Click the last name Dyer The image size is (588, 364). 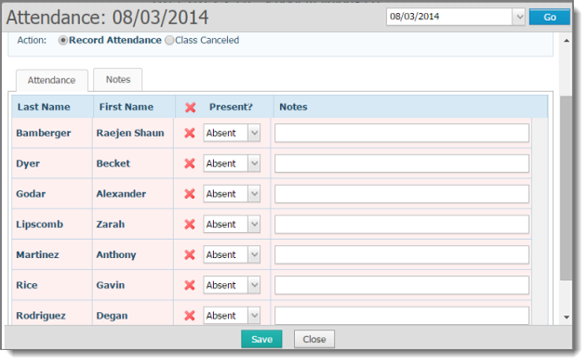coord(28,163)
